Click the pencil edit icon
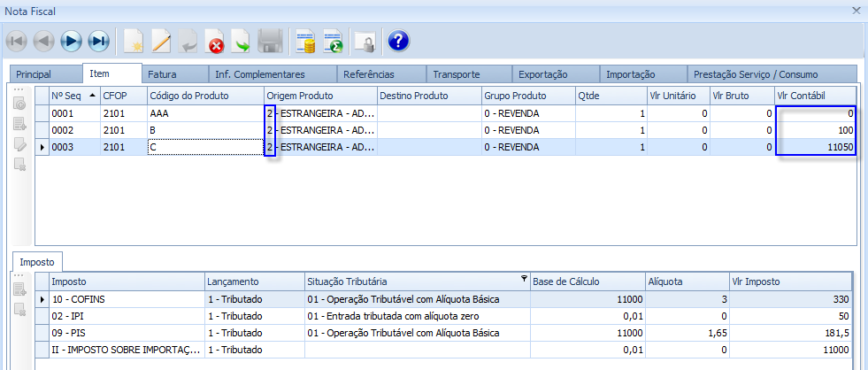 pyautogui.click(x=160, y=41)
